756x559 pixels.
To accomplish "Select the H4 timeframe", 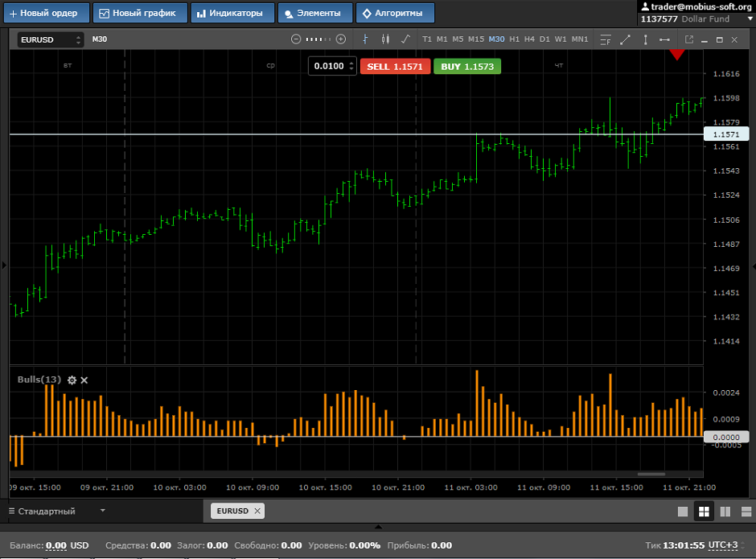I will pyautogui.click(x=529, y=39).
